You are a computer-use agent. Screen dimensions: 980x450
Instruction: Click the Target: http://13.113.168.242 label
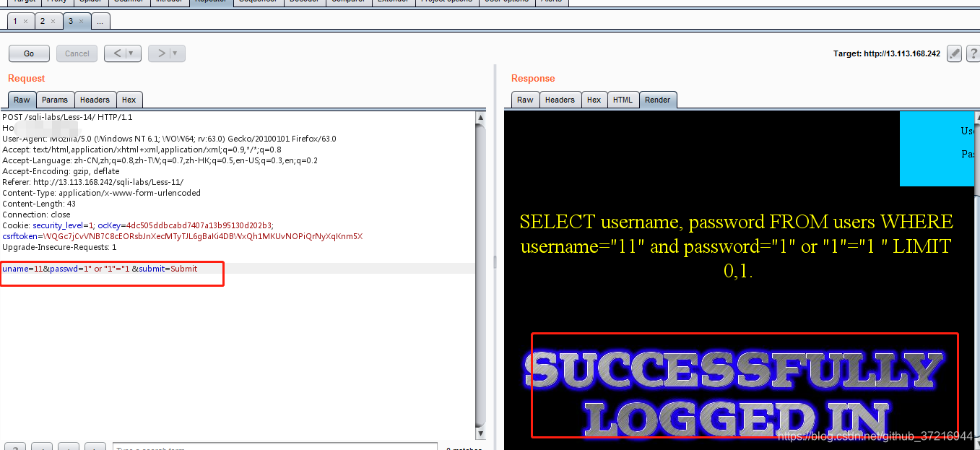(x=887, y=54)
